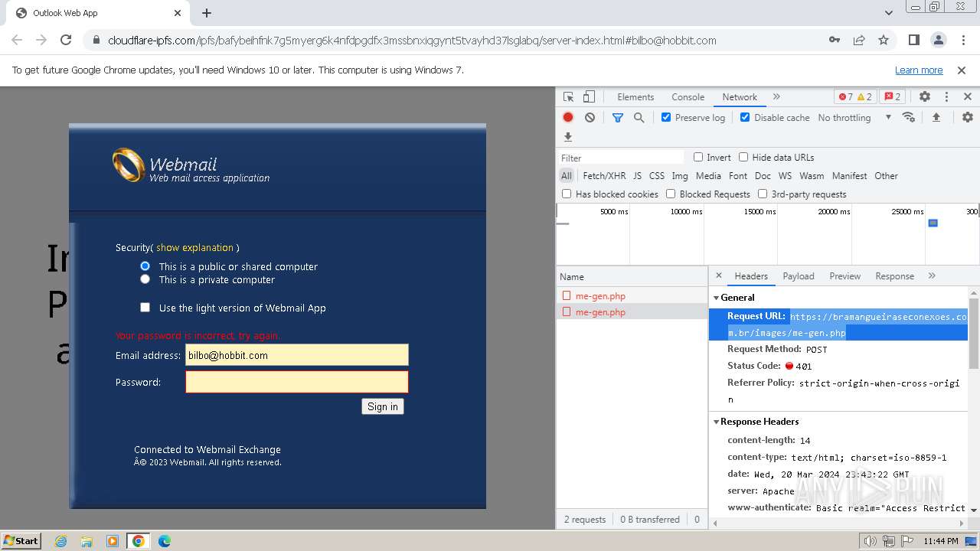Click the error count badge showing 7
The height and width of the screenshot is (551, 980).
[844, 97]
